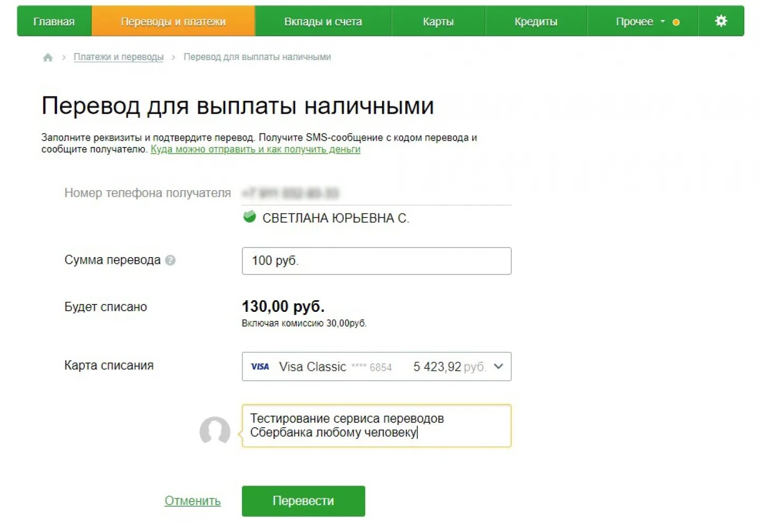Switch to Вклады и счета tab
The height and width of the screenshot is (532, 759).
(323, 22)
